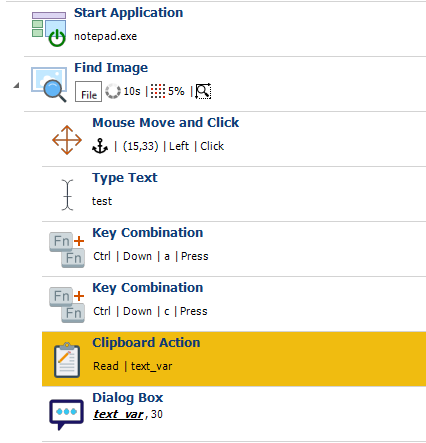Click the Type Text cursor icon
The image size is (426, 443).
click(67, 195)
